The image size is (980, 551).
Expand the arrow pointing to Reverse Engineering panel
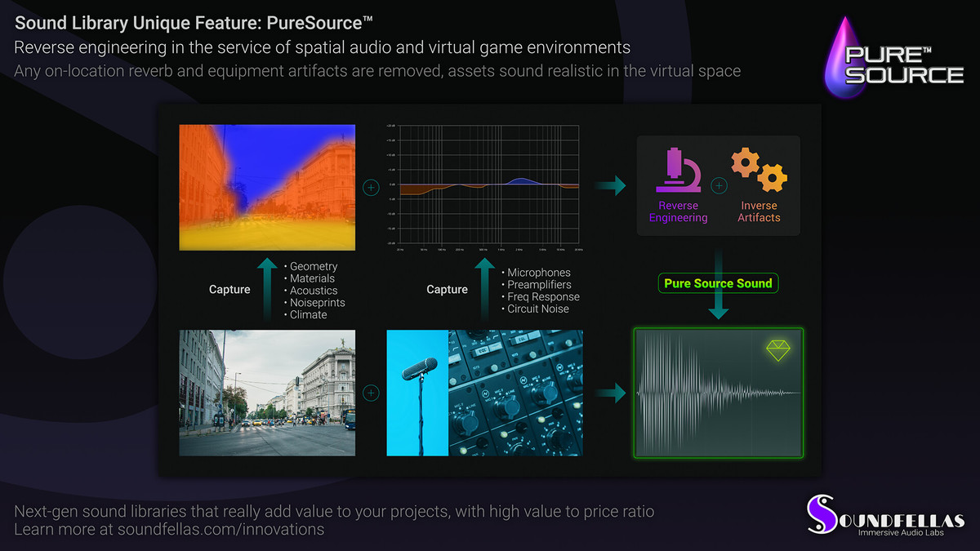click(611, 185)
